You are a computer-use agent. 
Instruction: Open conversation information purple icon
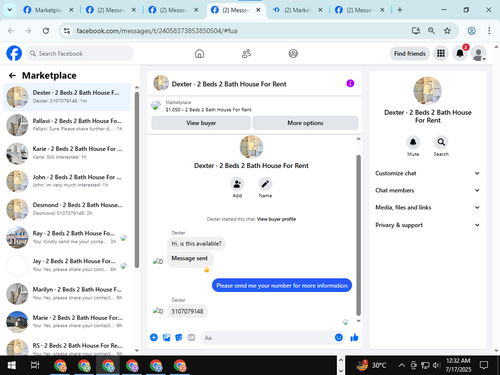pos(350,83)
